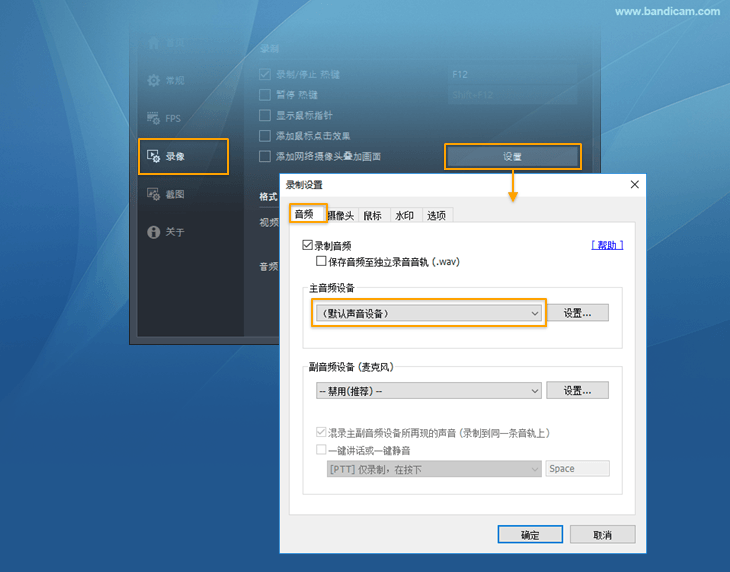Click the Shift+F12 hotkey field
This screenshot has width=730, height=572.
pos(513,95)
